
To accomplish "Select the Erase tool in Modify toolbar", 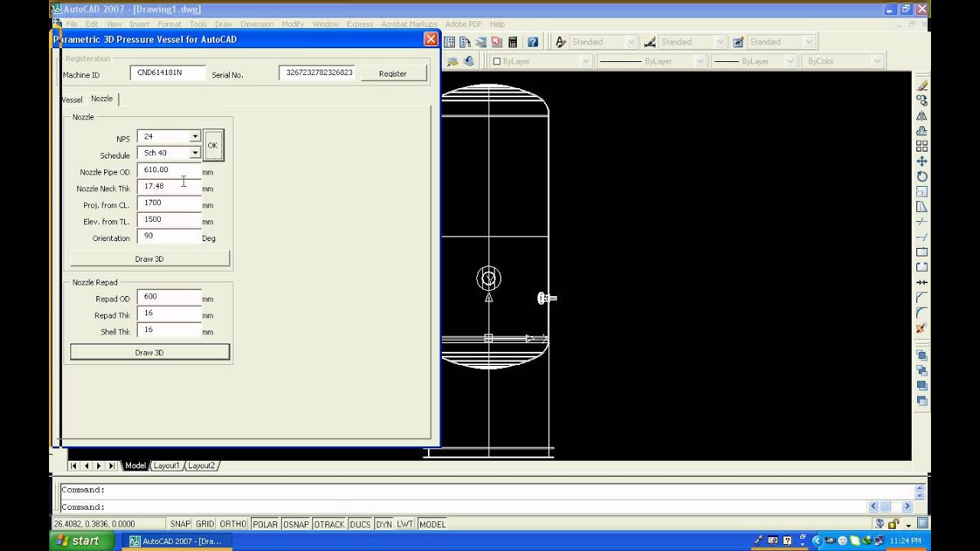I will (x=922, y=85).
